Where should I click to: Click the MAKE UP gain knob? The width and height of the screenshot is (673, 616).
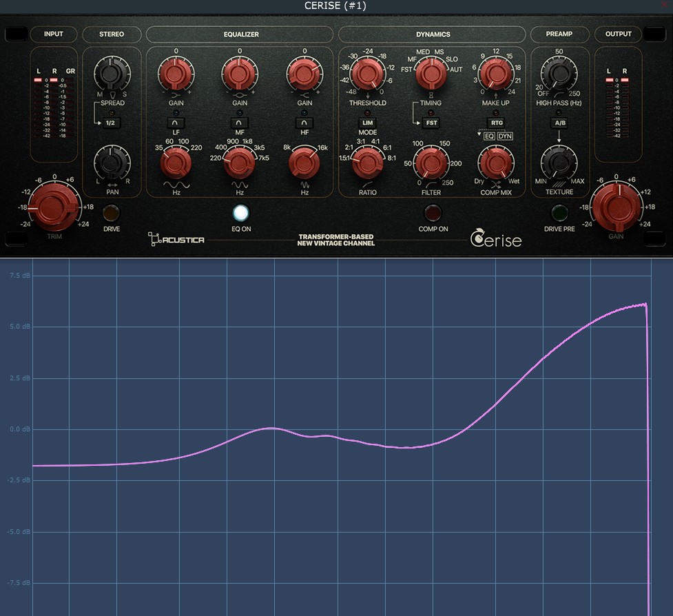[496, 74]
